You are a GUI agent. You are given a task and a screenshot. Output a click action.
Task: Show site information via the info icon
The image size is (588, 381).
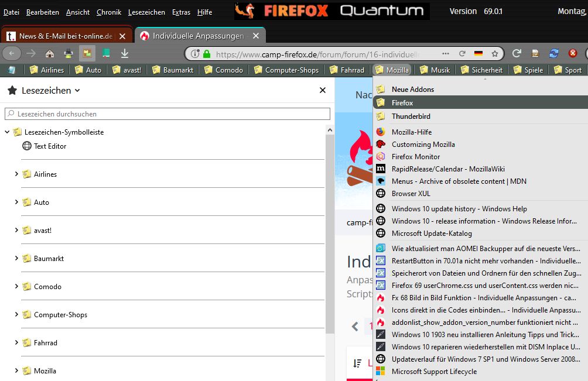click(x=195, y=54)
